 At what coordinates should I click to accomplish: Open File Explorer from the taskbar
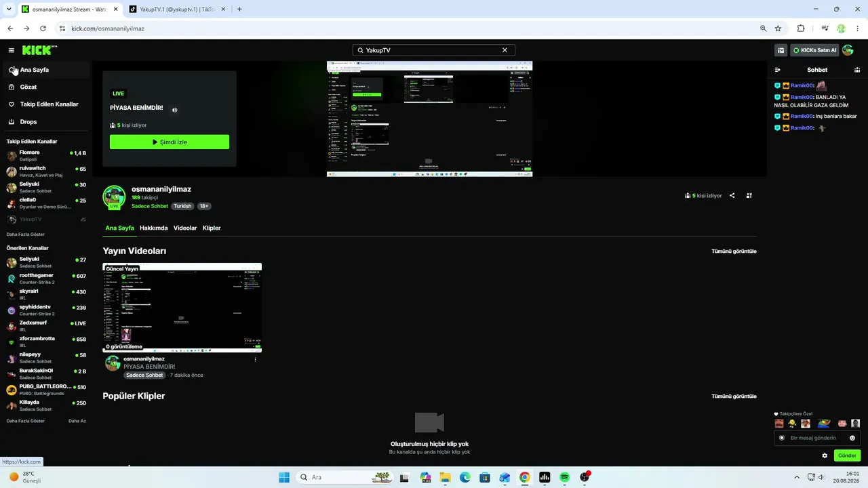[x=446, y=477]
